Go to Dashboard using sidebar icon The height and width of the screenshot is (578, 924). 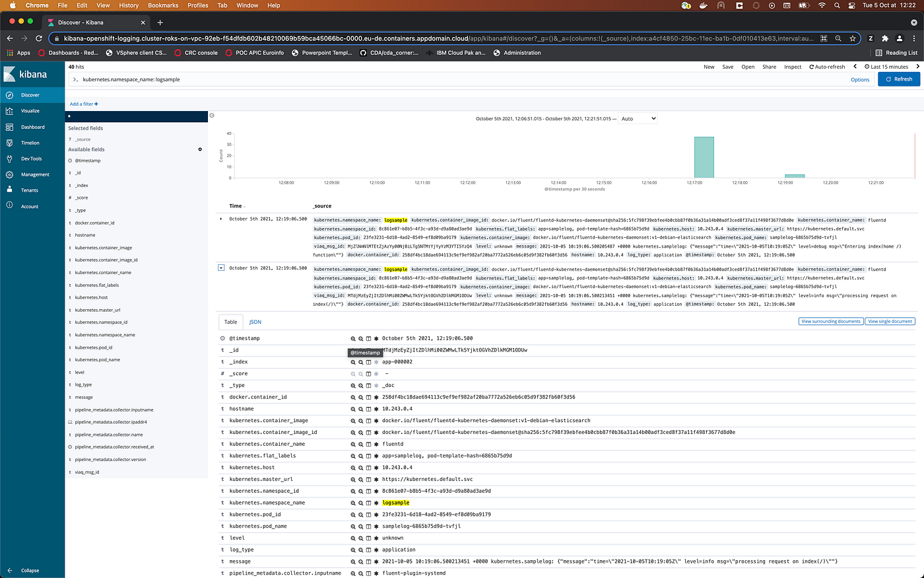[x=9, y=127]
